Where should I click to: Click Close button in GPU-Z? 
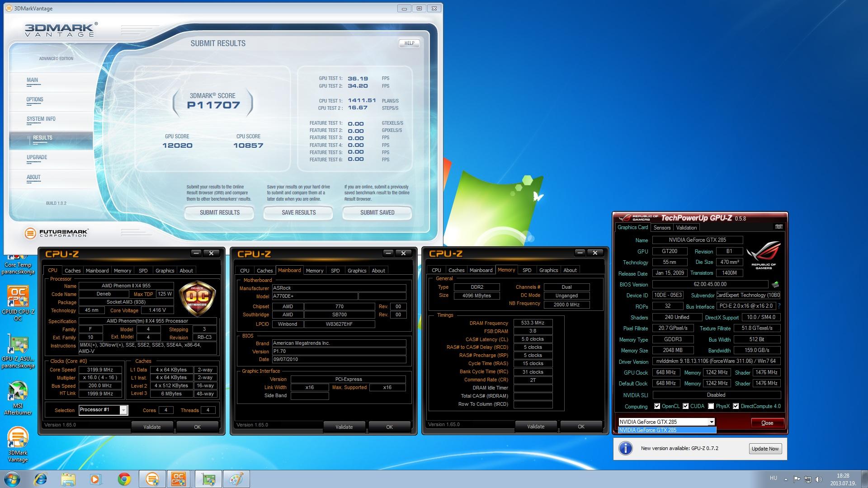[767, 423]
